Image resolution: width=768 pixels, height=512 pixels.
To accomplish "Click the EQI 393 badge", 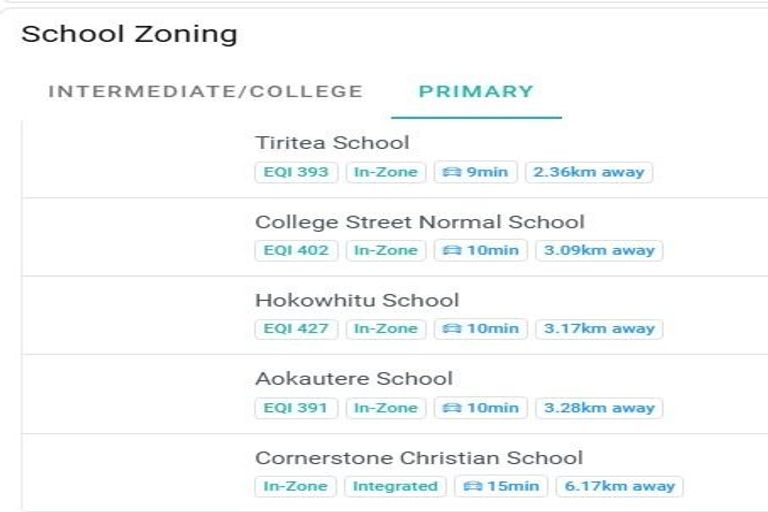I will (x=297, y=172).
